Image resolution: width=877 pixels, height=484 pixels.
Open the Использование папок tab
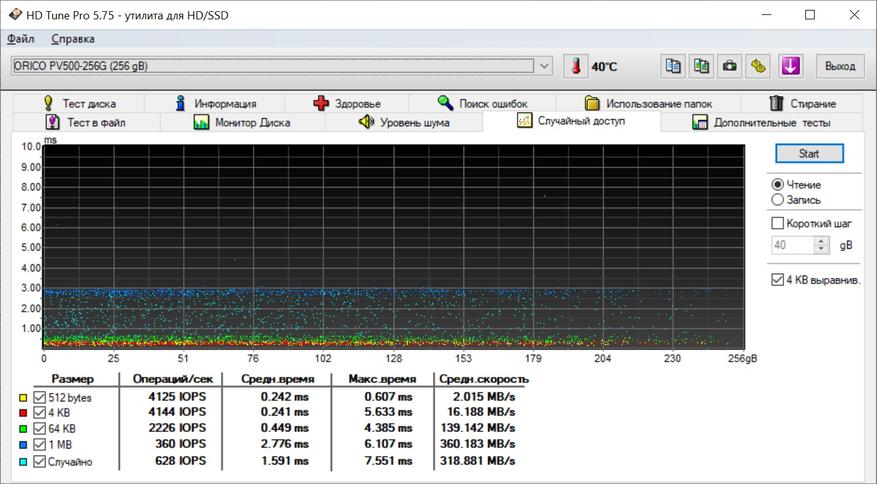(648, 104)
